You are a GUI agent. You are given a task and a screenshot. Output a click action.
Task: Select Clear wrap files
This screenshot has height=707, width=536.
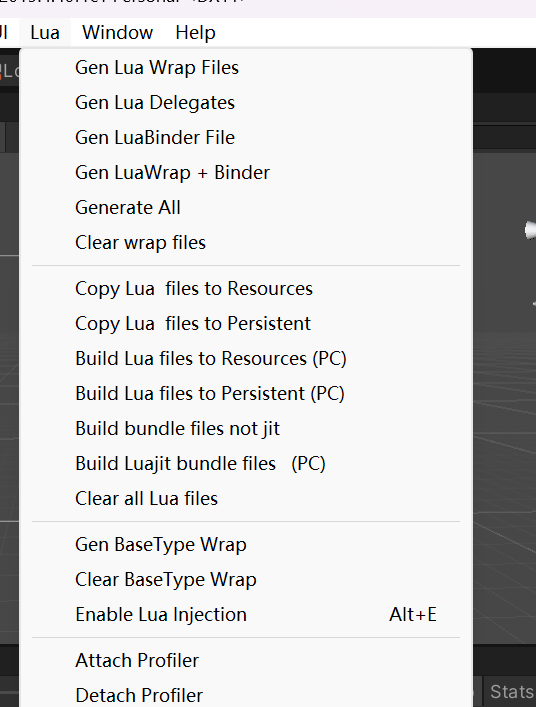[246, 243]
